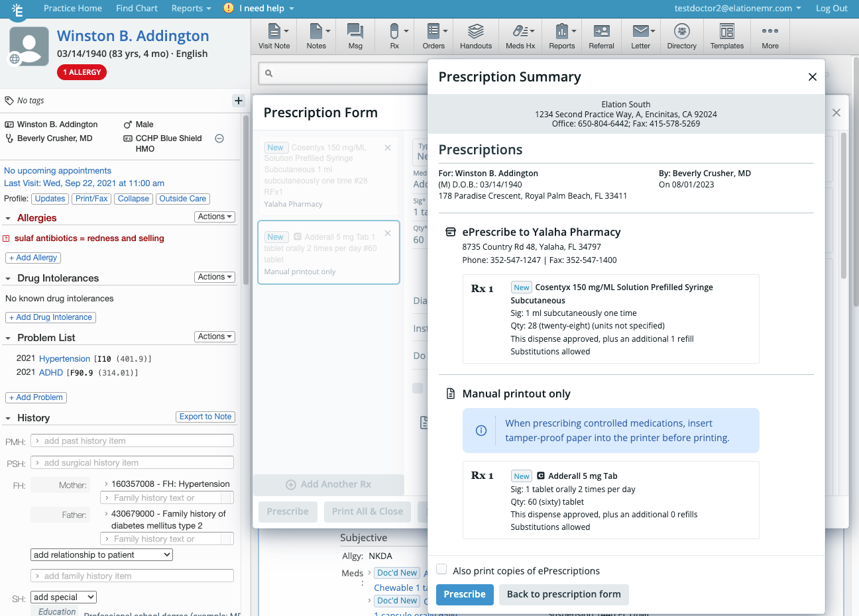Click Print/Fax profile button
Image resolution: width=859 pixels, height=616 pixels.
tap(91, 199)
